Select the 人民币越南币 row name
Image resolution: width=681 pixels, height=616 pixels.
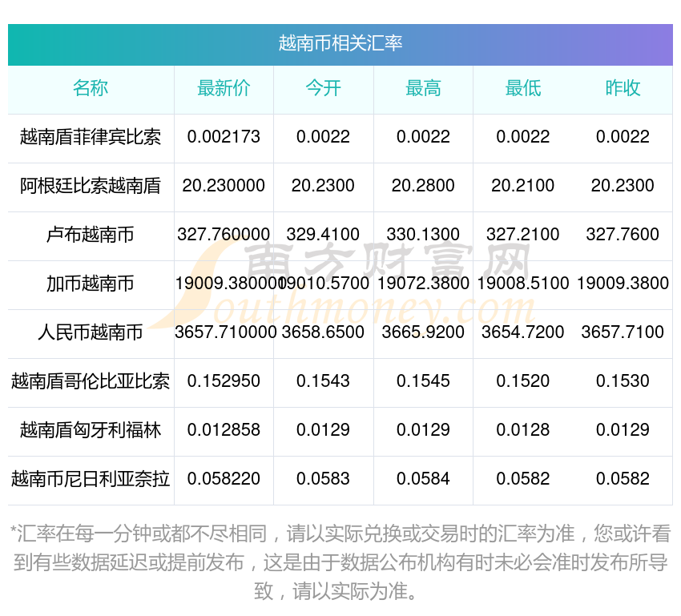[91, 332]
